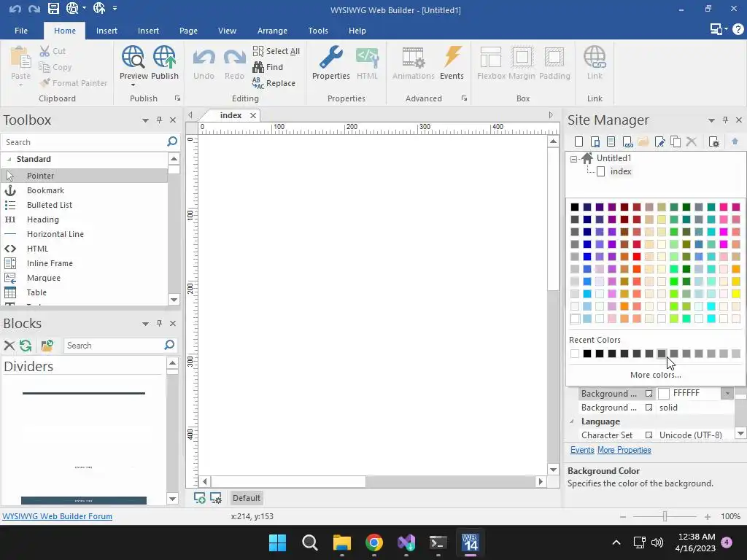Click the Publish globe icon in the title bar
Screen dimensions: 747x560
point(99,8)
